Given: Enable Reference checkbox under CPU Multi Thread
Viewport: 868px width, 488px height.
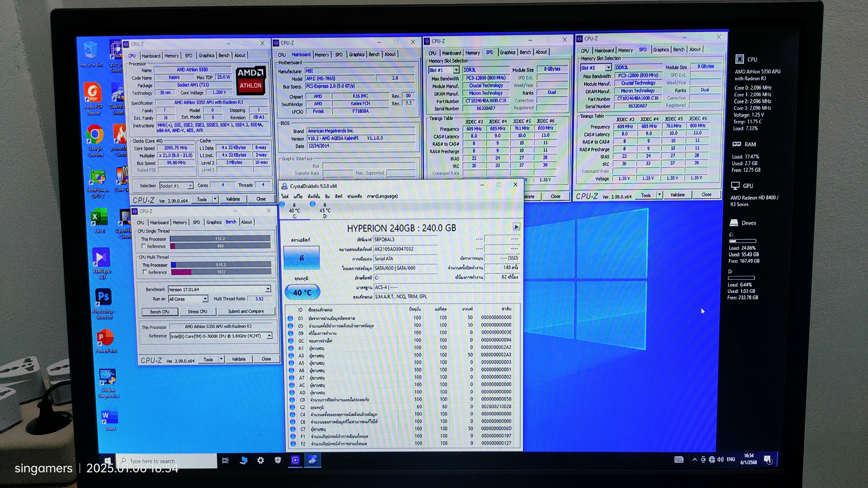Looking at the screenshot, I should [x=145, y=272].
